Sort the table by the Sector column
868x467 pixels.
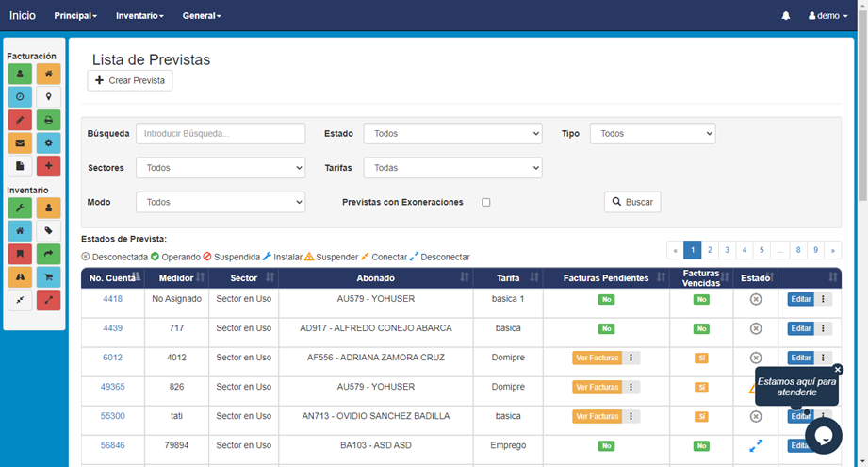click(243, 278)
